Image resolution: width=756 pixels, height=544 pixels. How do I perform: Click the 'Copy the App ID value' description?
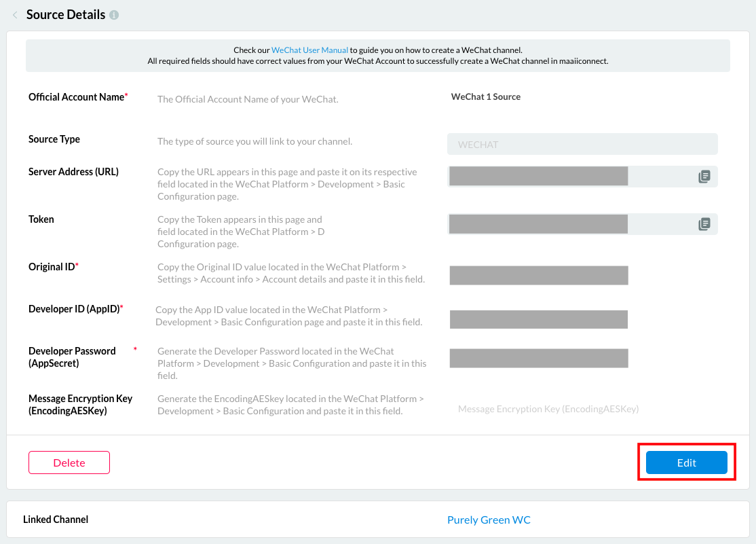(289, 316)
